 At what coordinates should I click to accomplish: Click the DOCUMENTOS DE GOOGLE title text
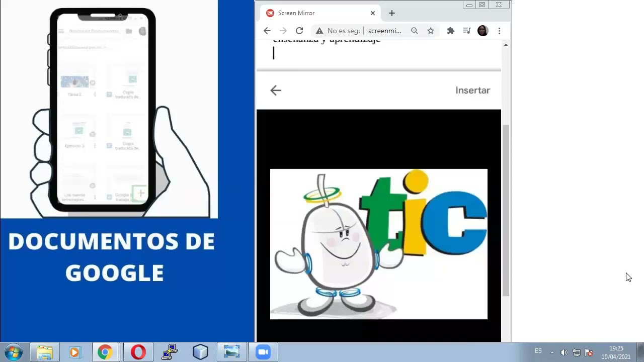point(112,257)
